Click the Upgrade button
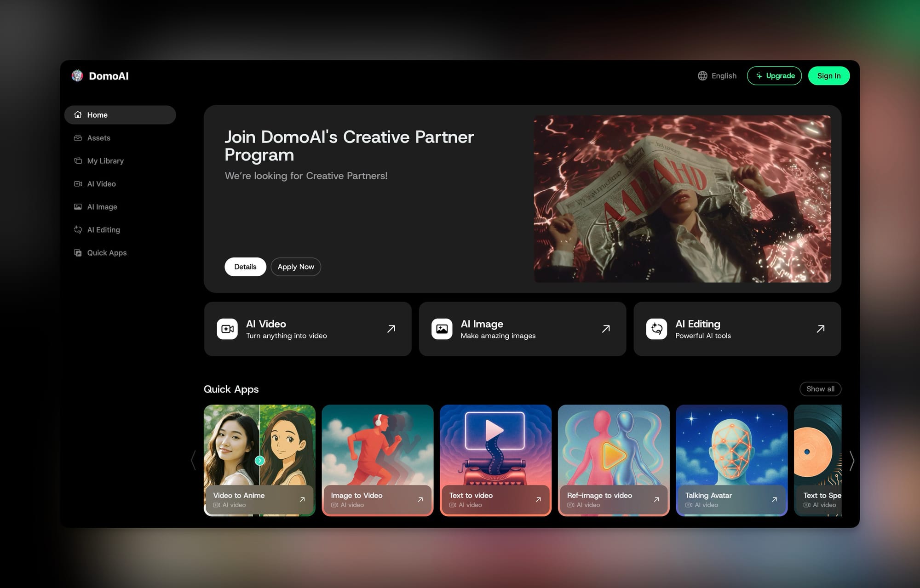The height and width of the screenshot is (588, 920). pos(774,75)
